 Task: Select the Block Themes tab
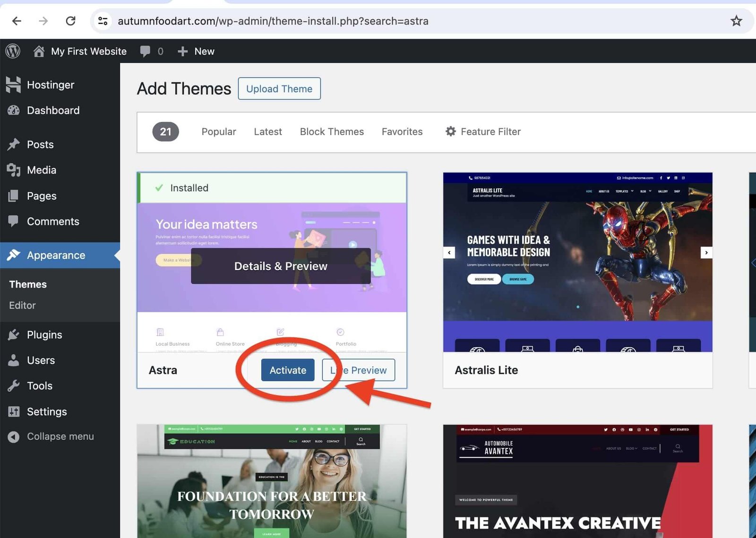pos(332,131)
